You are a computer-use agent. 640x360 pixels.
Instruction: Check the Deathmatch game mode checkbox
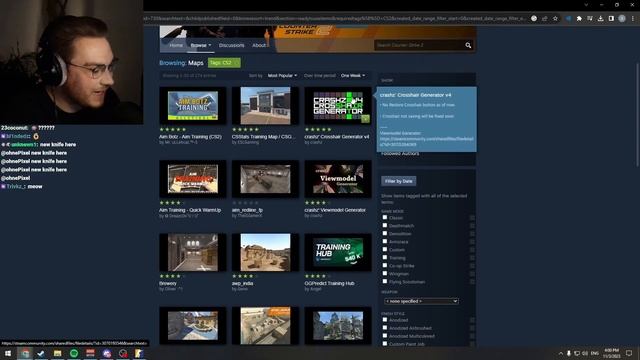click(384, 225)
